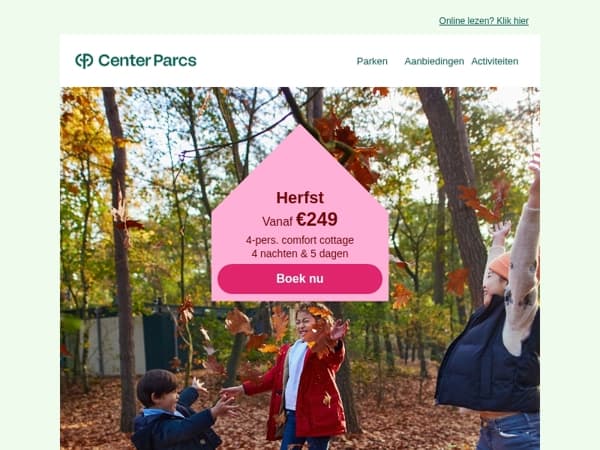The width and height of the screenshot is (600, 450).
Task: Click the large tree trunk at the photo's left
Action: (119, 260)
